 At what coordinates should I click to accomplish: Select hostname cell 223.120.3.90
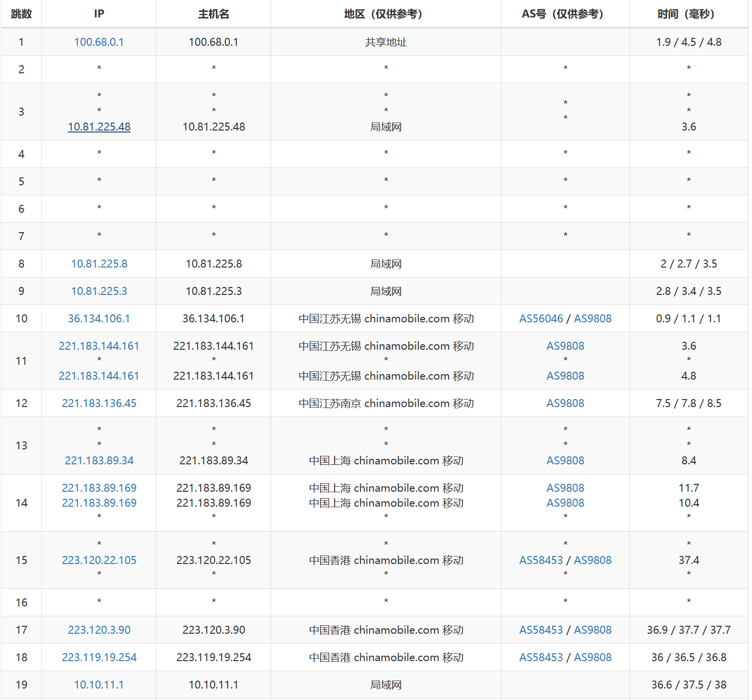click(x=214, y=630)
